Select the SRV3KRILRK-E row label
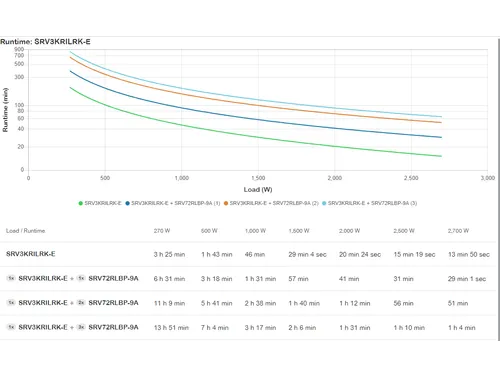Viewport: 500px width, 375px height. [x=31, y=254]
